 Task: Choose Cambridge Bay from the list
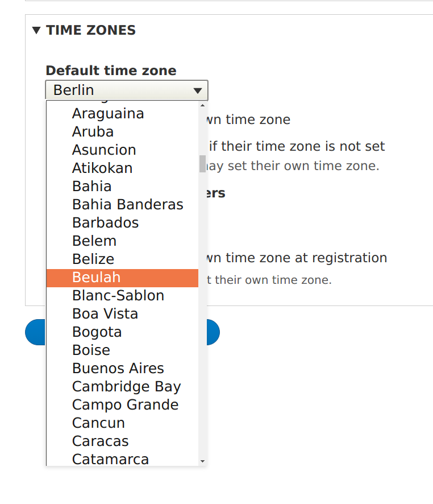coord(126,386)
